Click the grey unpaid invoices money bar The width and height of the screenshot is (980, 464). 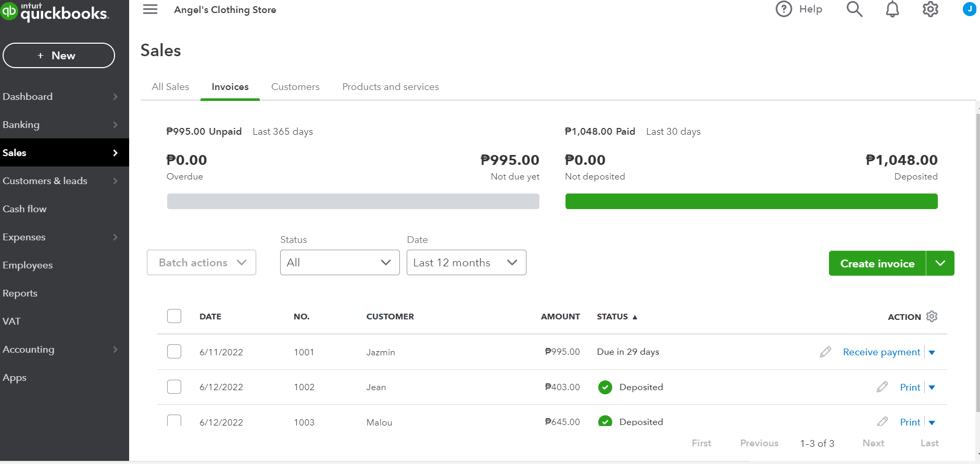tap(353, 201)
